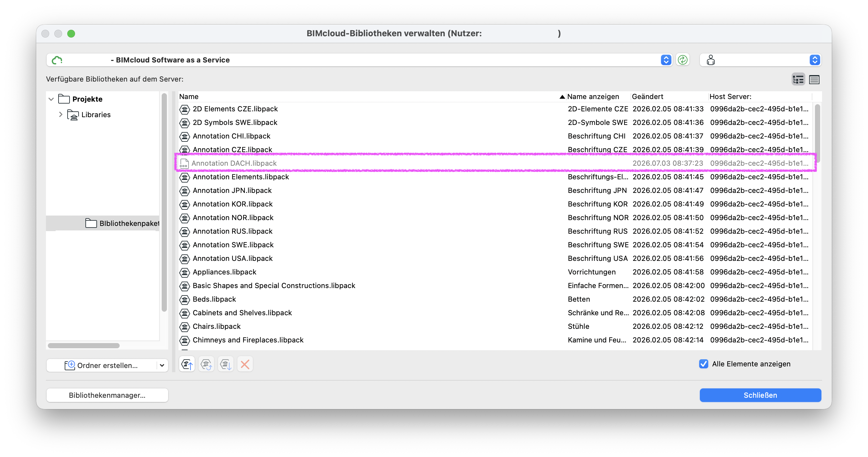
Task: Click the refresh library toolbar icon
Action: click(206, 364)
